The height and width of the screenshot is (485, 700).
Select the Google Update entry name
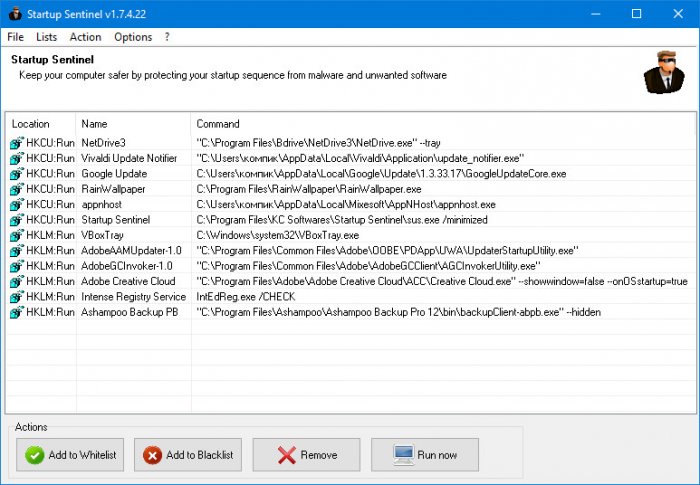[114, 174]
